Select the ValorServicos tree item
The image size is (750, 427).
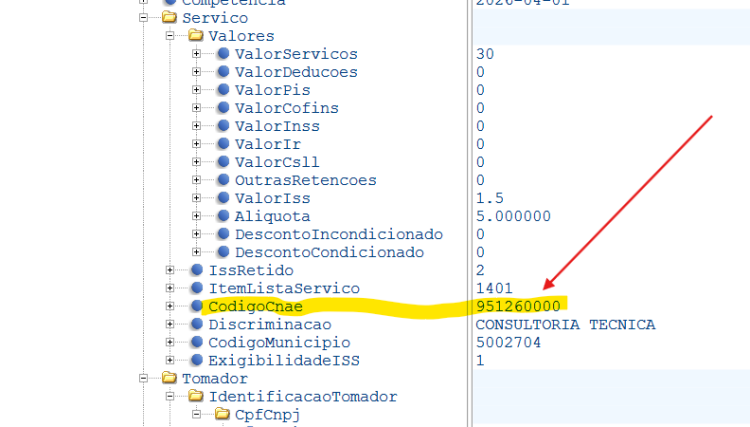click(296, 54)
